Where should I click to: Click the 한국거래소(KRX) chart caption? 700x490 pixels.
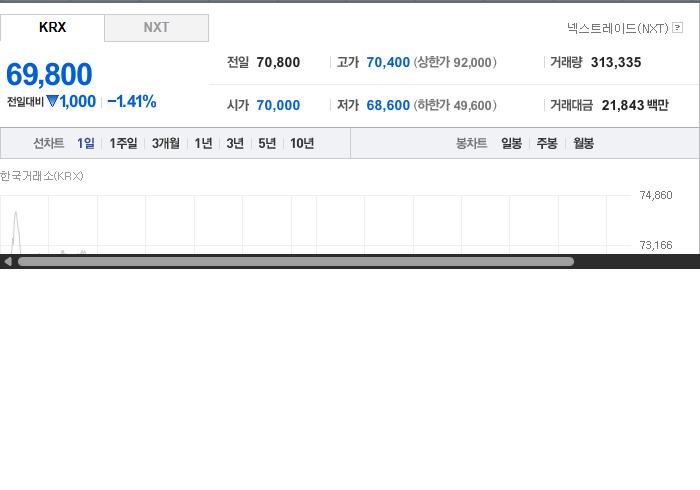pos(42,176)
